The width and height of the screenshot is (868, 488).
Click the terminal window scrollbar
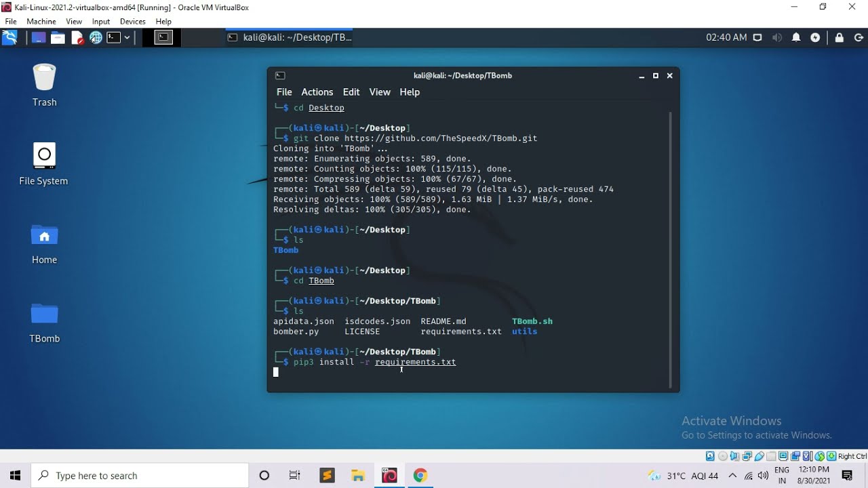(670, 249)
